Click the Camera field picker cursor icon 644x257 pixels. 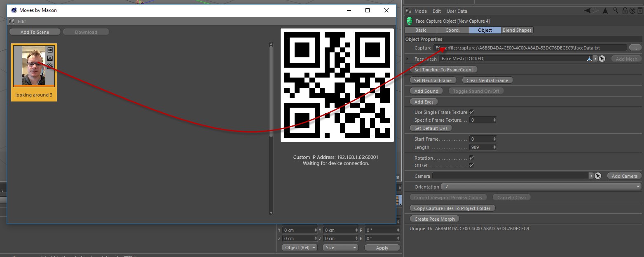[598, 176]
